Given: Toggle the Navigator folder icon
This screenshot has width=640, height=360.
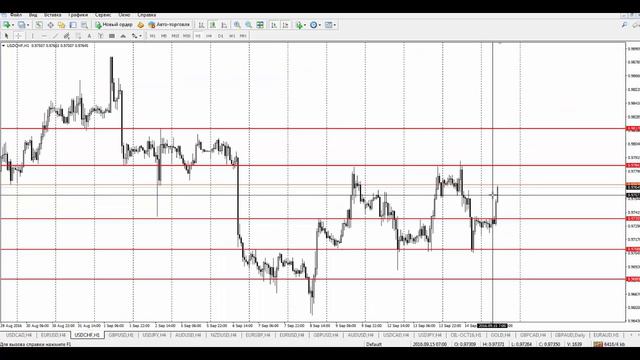Looking at the screenshot, I should [61, 25].
